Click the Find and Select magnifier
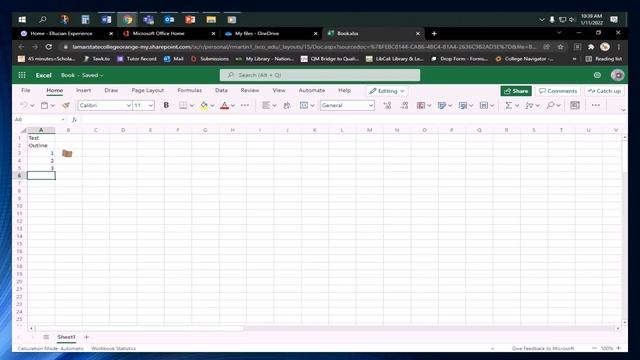Screen dimensions: 640x360 [x=550, y=105]
